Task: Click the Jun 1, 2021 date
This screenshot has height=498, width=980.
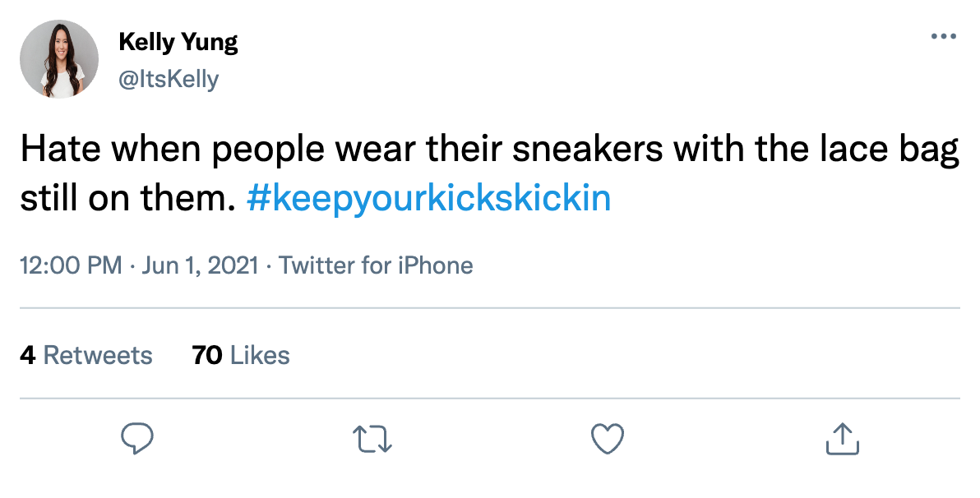Action: tap(201, 266)
